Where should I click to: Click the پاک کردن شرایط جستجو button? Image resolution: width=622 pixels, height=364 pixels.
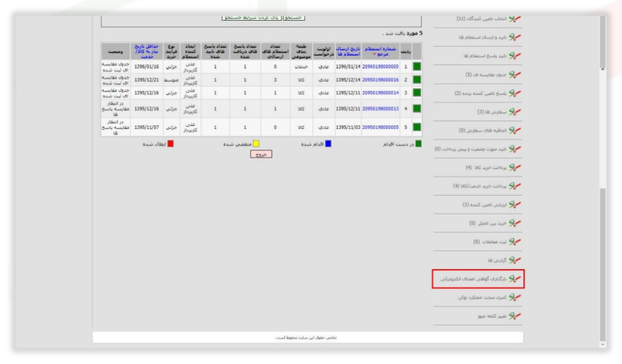(x=252, y=18)
